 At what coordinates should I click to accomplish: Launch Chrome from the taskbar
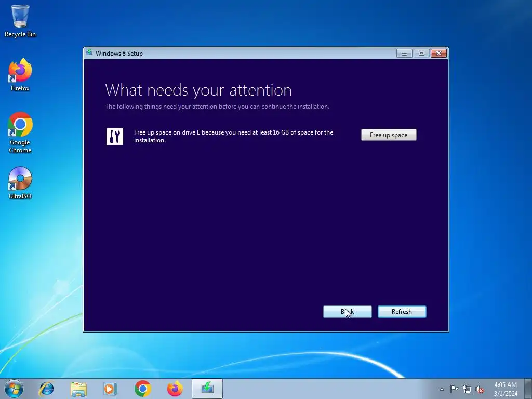click(x=142, y=389)
